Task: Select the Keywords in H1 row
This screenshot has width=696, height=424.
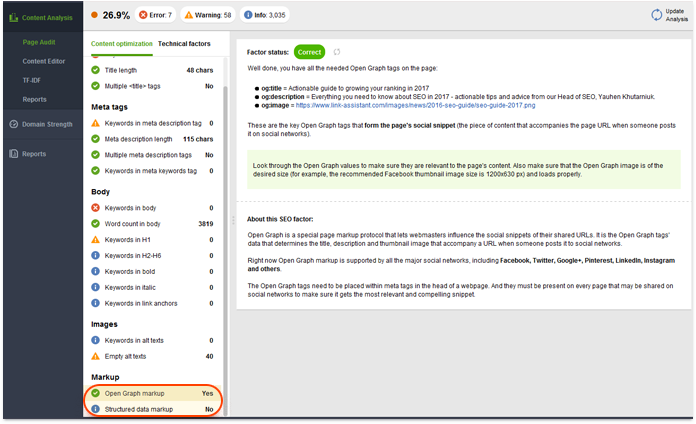Action: (x=152, y=240)
